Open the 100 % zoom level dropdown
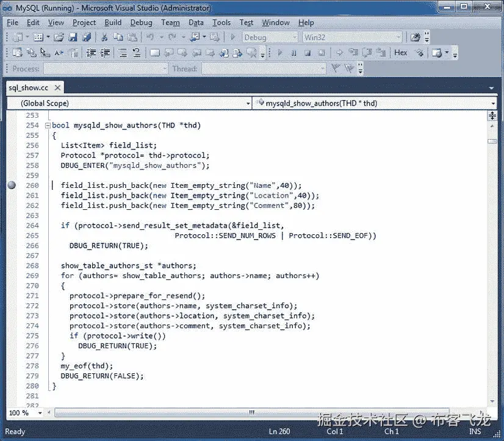Screen dimensions: 504x441 click(40, 413)
